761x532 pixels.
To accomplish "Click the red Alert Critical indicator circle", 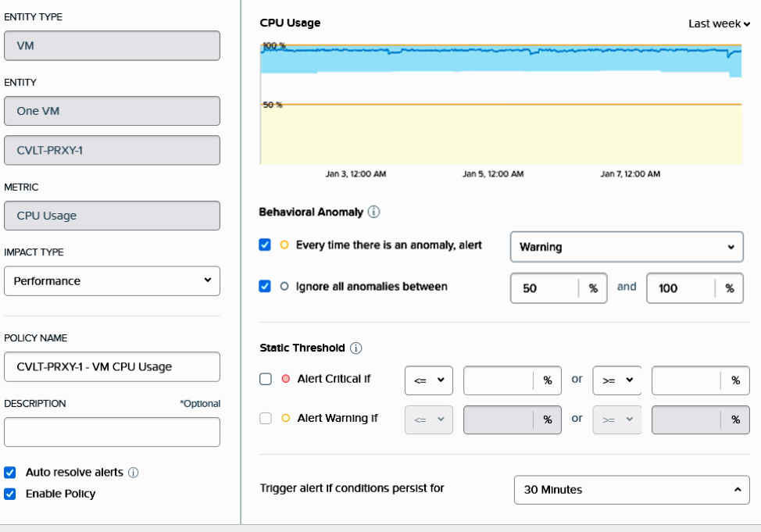I will (286, 379).
